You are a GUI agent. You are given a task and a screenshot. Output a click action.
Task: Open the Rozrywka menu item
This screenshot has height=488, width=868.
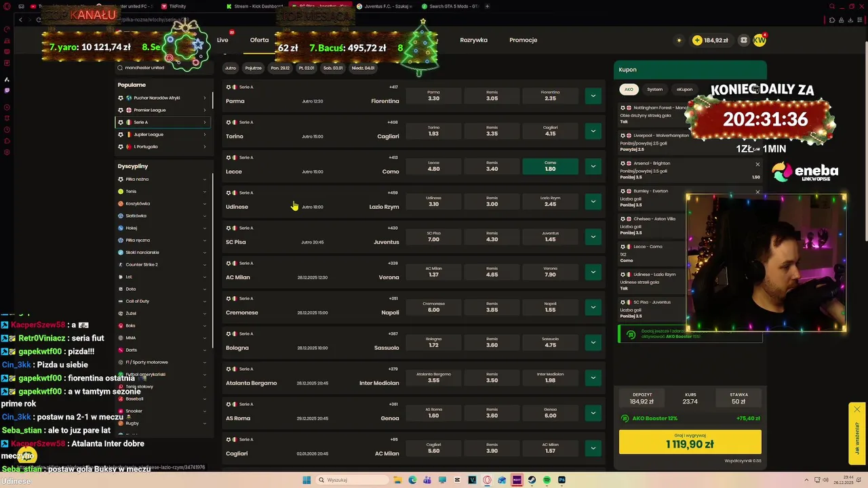[x=473, y=40]
